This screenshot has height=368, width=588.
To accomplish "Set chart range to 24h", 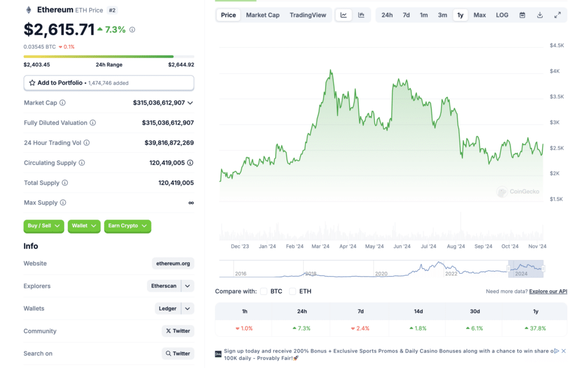I will tap(387, 15).
